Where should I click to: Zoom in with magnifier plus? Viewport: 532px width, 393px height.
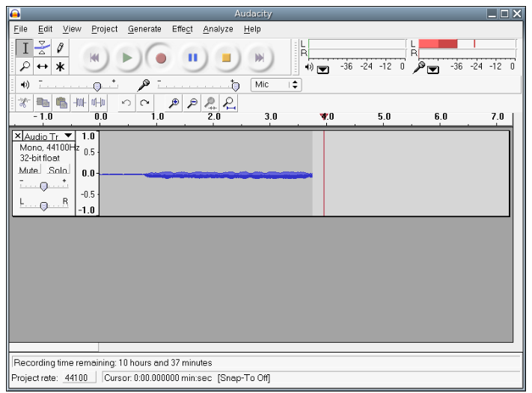tap(174, 103)
